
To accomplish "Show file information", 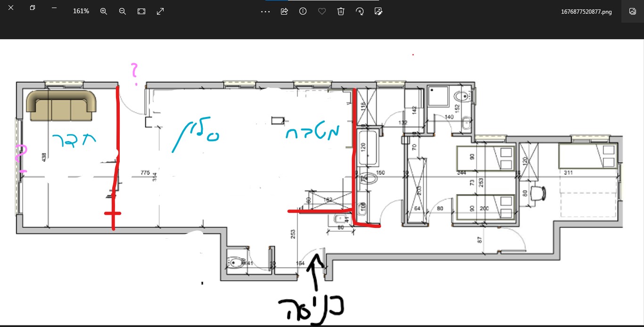I will point(303,11).
